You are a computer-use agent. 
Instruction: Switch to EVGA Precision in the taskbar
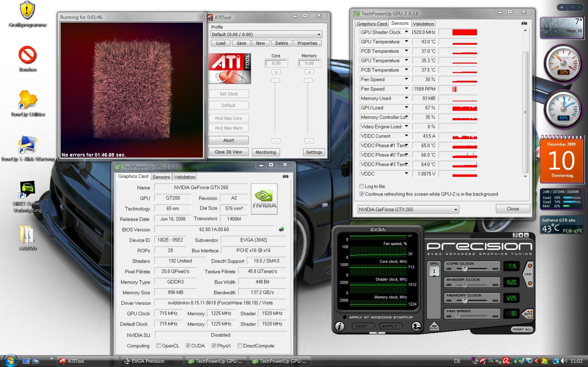point(152,361)
